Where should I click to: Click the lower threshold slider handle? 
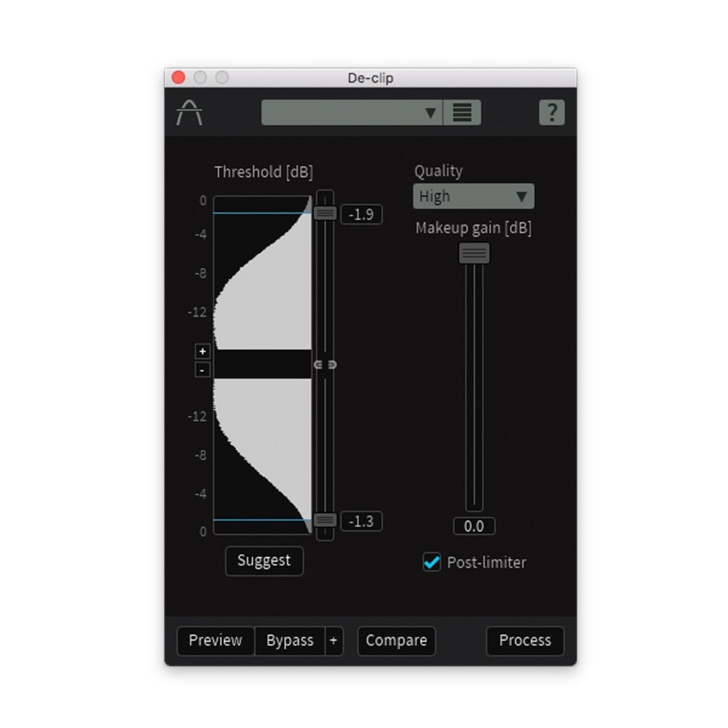click(x=325, y=520)
